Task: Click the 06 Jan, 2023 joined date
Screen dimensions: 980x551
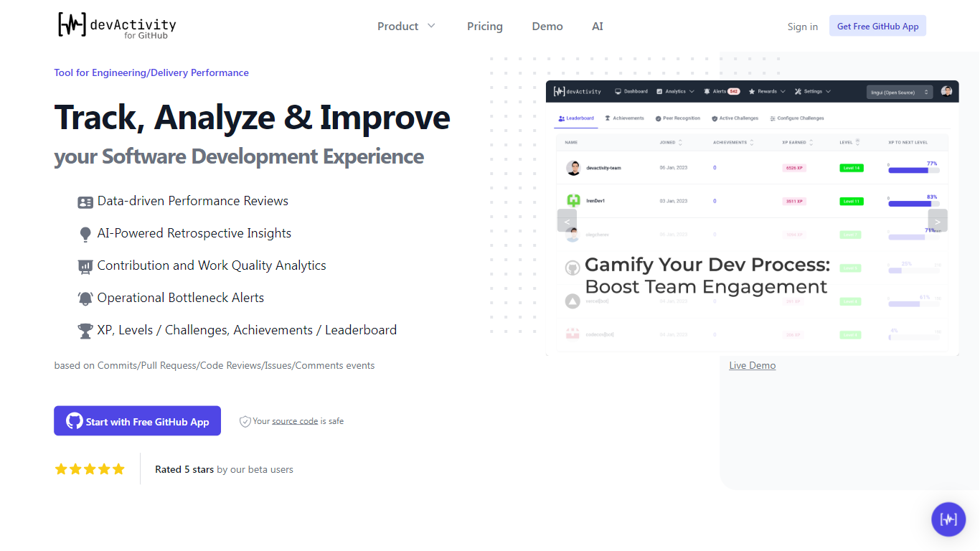Action: [674, 168]
